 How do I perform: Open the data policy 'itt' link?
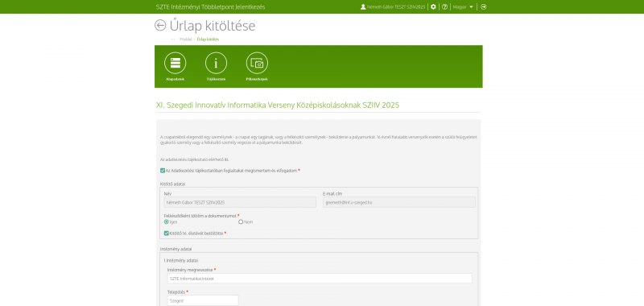(226, 159)
